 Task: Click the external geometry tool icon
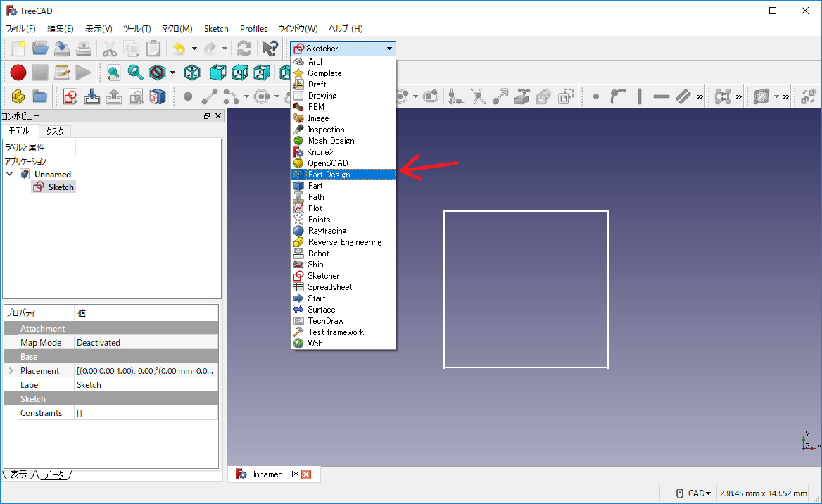coord(521,96)
